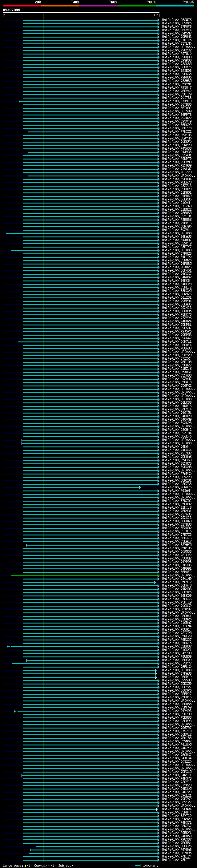Open the hit UniRef100_C6SVF4

pos(177,30)
